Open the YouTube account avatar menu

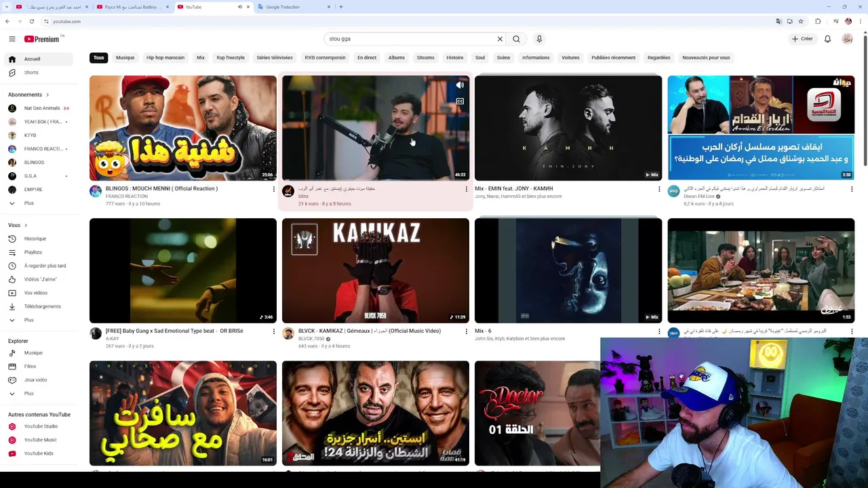point(847,39)
